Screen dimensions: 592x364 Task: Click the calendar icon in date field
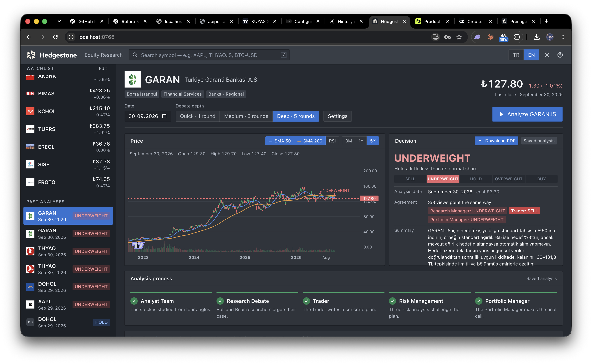pos(164,116)
